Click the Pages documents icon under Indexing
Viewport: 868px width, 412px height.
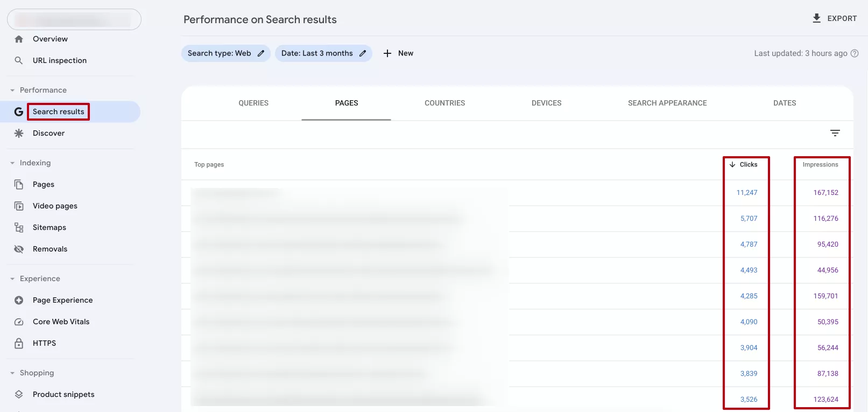19,185
